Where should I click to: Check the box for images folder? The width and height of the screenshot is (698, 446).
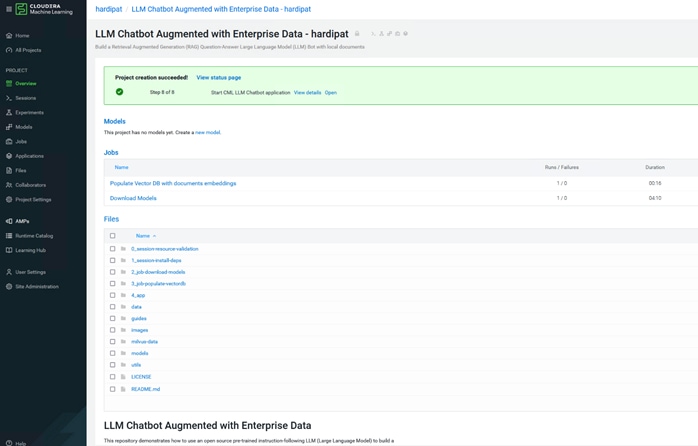click(113, 330)
